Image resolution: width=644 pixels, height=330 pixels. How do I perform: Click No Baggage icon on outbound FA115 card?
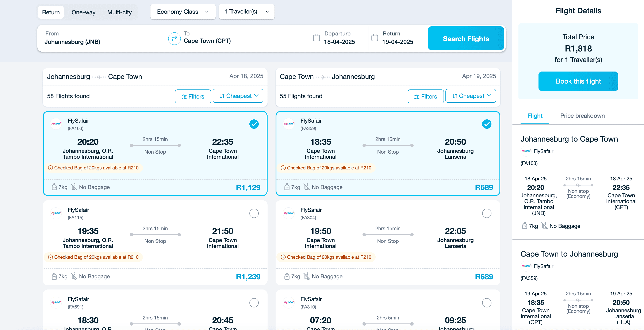[x=74, y=276]
